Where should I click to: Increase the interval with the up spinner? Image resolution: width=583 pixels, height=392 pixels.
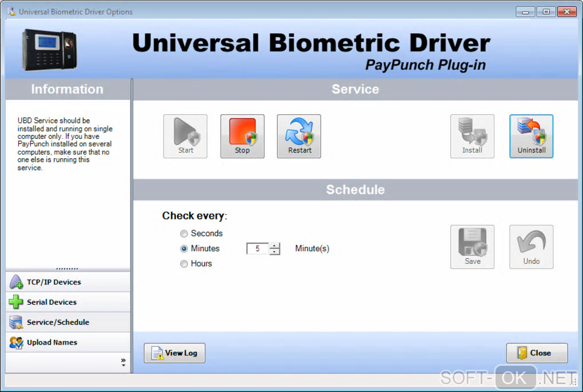tap(274, 246)
